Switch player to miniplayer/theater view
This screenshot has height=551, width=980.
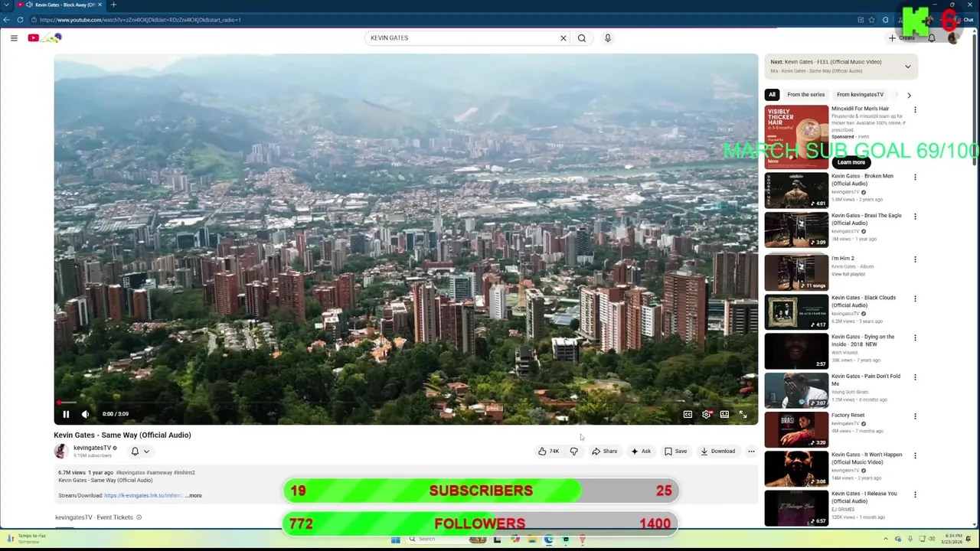(x=724, y=414)
